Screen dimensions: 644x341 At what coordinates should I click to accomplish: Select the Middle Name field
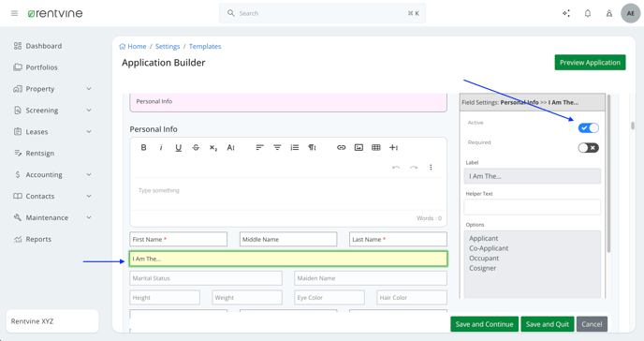[x=288, y=239]
